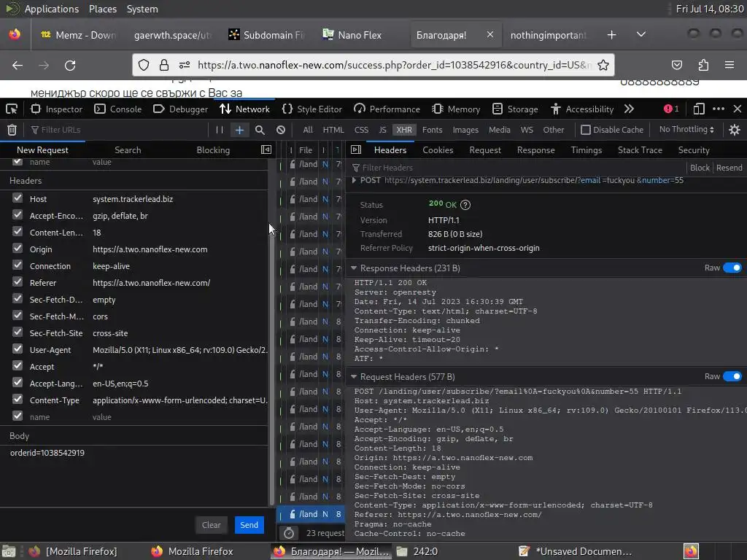Toggle Raw switch for Request Headers

coord(732,376)
